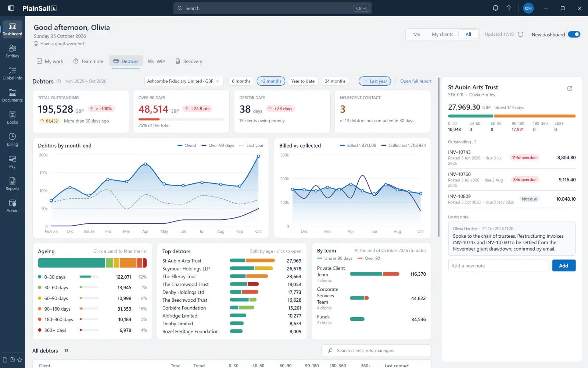Click the green 0–30 days ageing band
Image resolution: width=588 pixels, height=368 pixels.
pos(71,263)
